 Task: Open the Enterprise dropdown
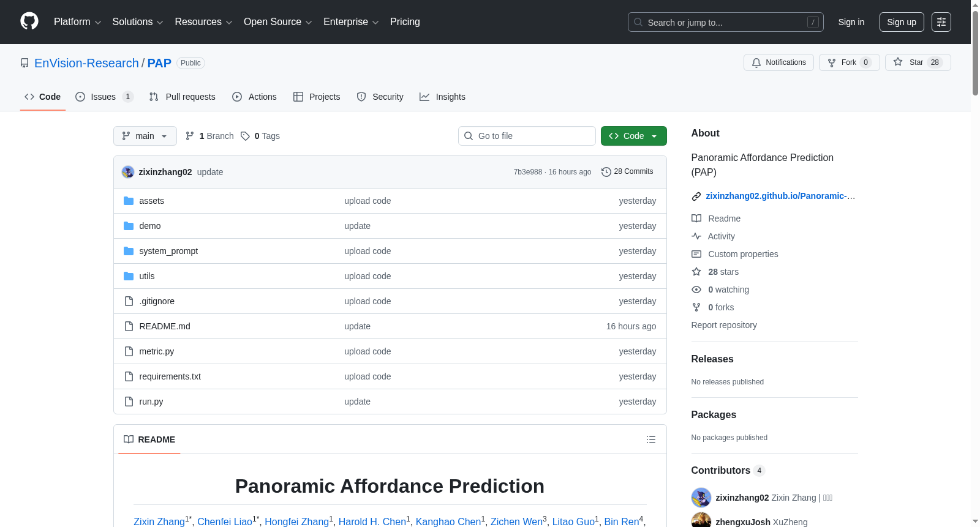point(351,22)
